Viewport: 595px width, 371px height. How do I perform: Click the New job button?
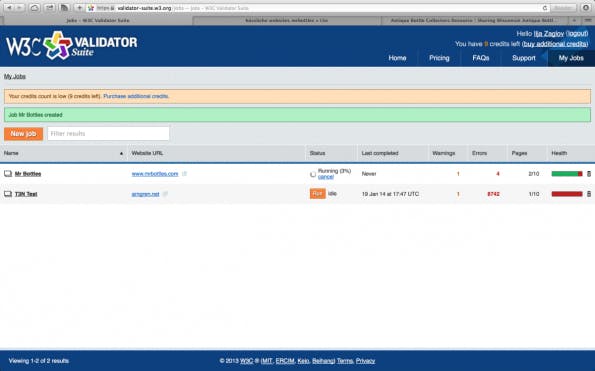coord(24,134)
